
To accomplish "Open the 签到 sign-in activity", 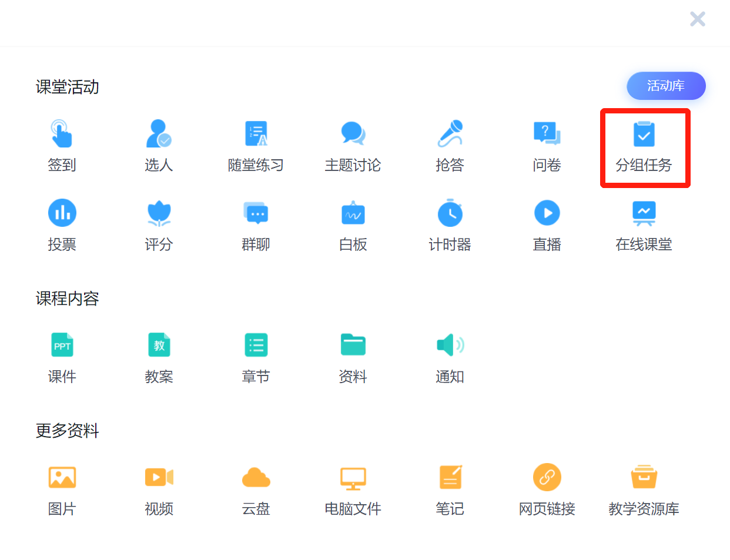I will point(62,146).
